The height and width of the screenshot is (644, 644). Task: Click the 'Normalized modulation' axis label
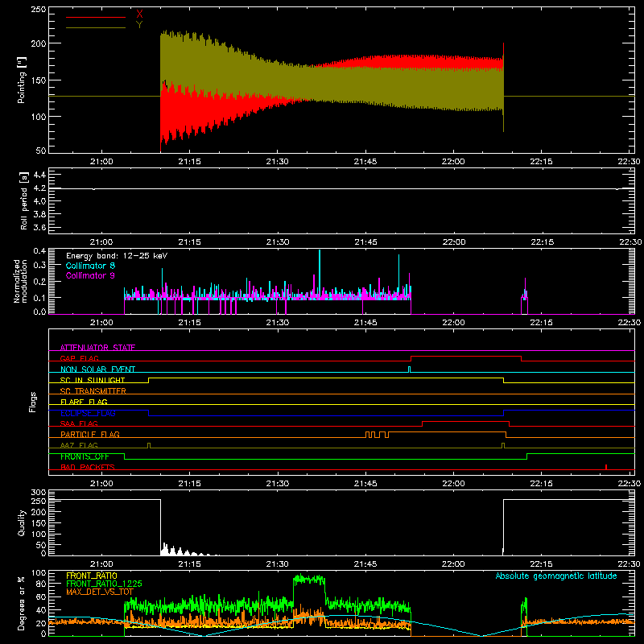click(x=20, y=281)
